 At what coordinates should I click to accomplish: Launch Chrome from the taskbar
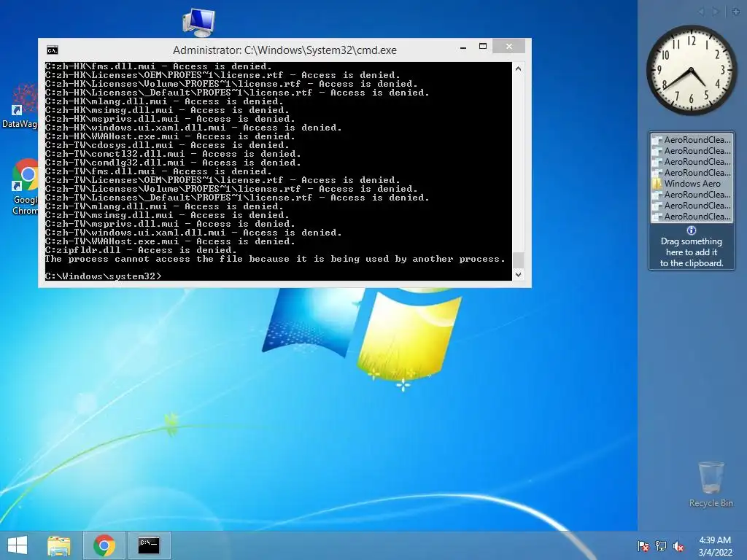(x=104, y=545)
